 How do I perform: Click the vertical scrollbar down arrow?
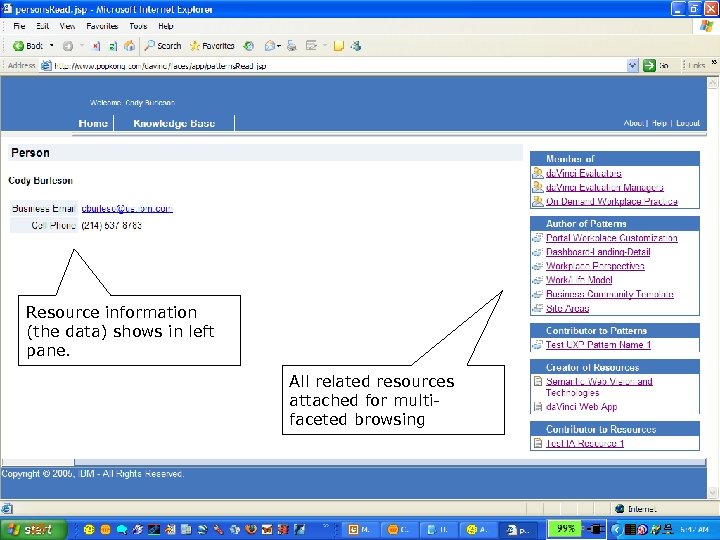[x=712, y=493]
